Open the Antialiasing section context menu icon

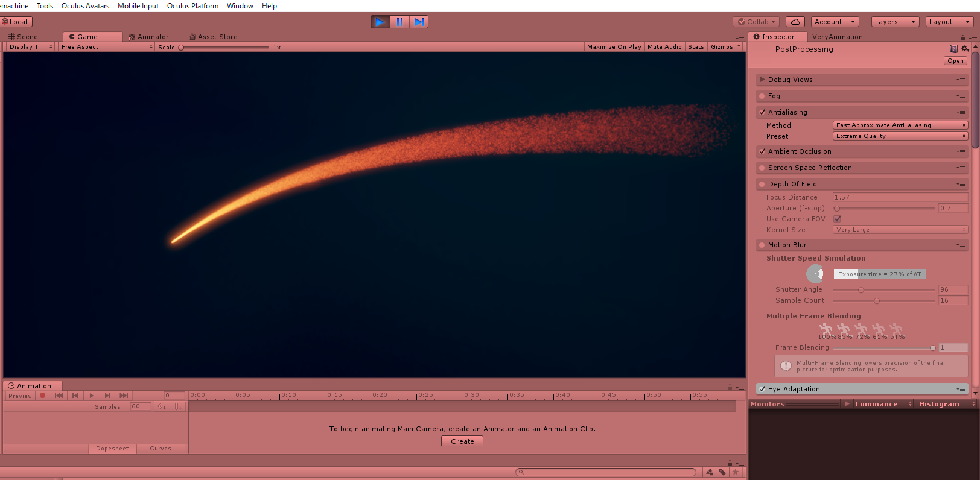tap(961, 112)
